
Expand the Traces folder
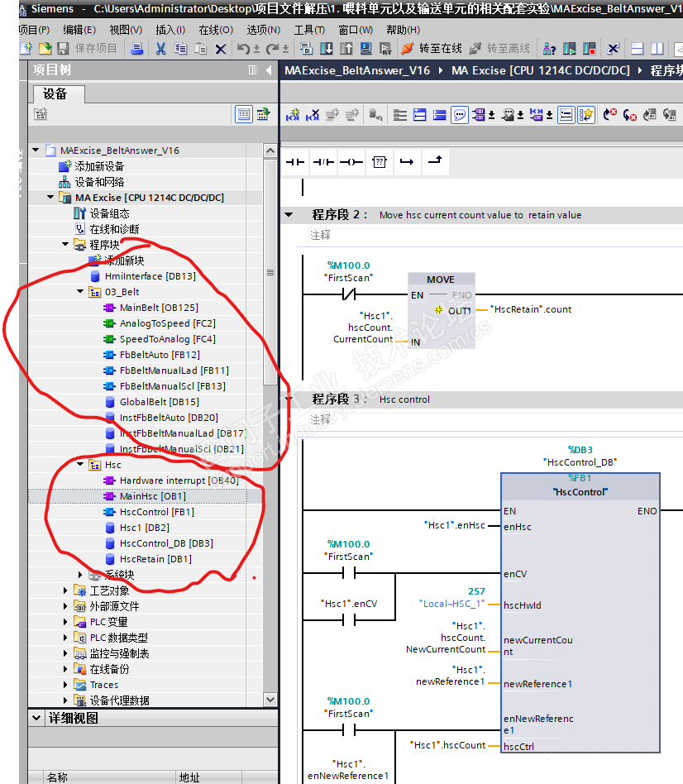pyautogui.click(x=65, y=685)
